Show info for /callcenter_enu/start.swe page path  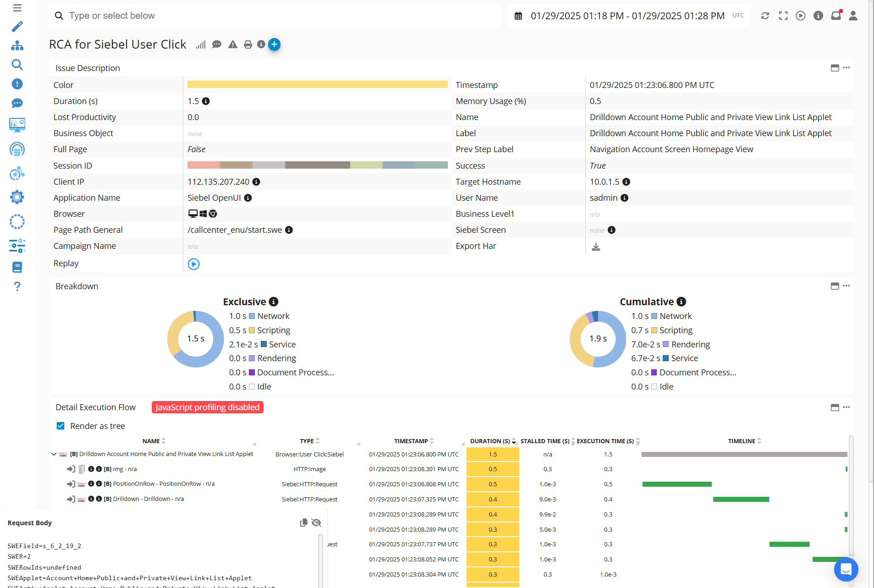tap(289, 230)
